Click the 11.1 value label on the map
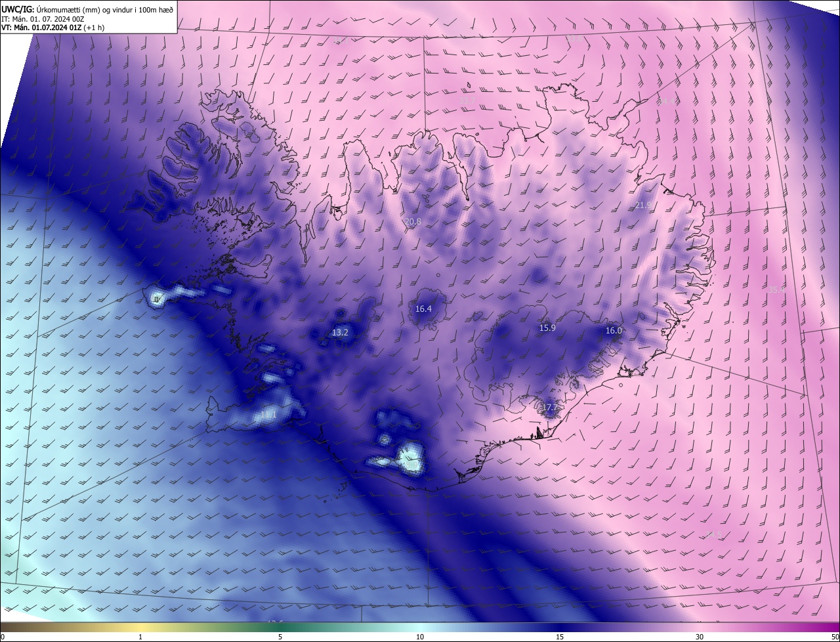The image size is (840, 642). [268, 415]
